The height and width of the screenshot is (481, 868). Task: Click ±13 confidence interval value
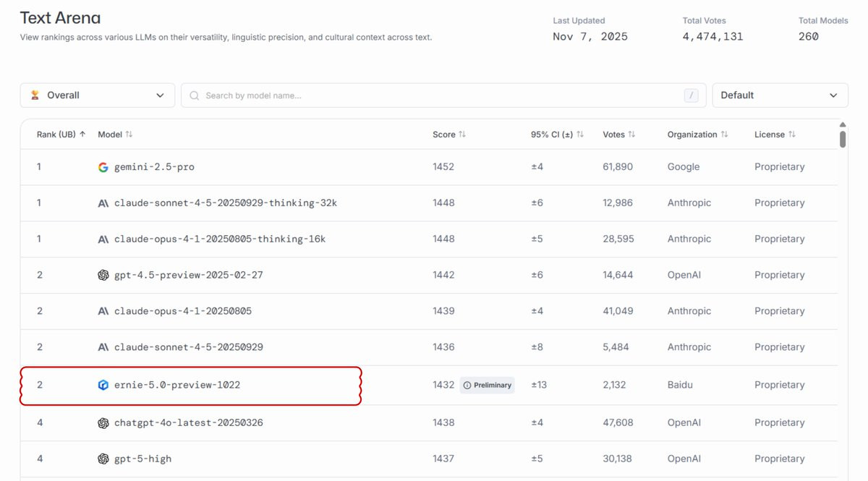point(539,386)
